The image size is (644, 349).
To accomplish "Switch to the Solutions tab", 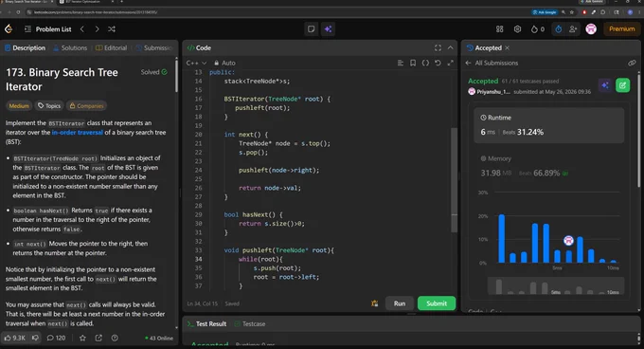I will click(70, 48).
